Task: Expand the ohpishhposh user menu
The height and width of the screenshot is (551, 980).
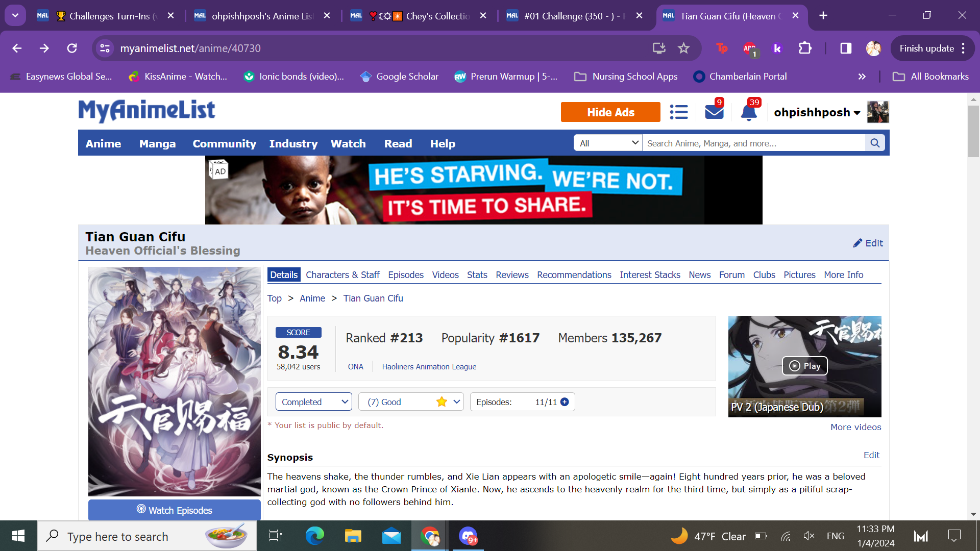Action: pos(817,112)
